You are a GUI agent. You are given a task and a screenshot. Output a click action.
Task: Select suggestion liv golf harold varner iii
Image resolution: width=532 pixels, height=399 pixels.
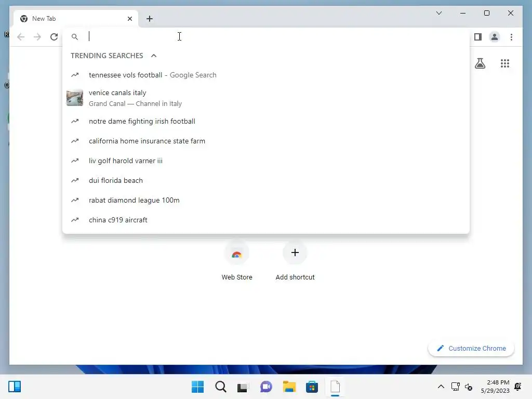[x=266, y=161]
